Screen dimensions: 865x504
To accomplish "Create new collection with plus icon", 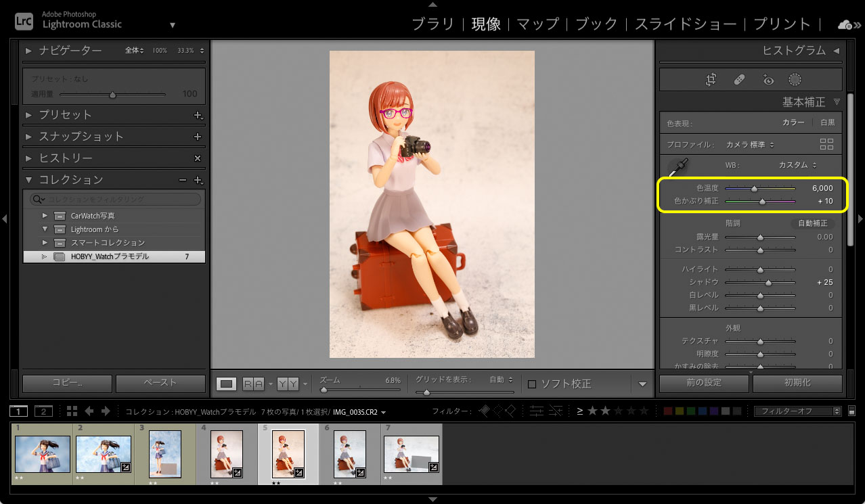I will point(198,181).
